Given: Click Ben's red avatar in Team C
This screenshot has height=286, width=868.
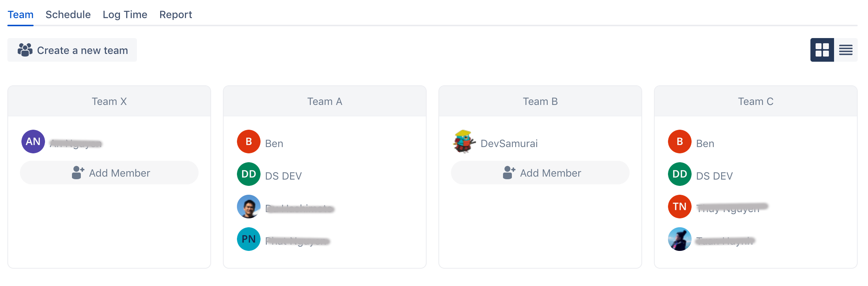Looking at the screenshot, I should [680, 142].
